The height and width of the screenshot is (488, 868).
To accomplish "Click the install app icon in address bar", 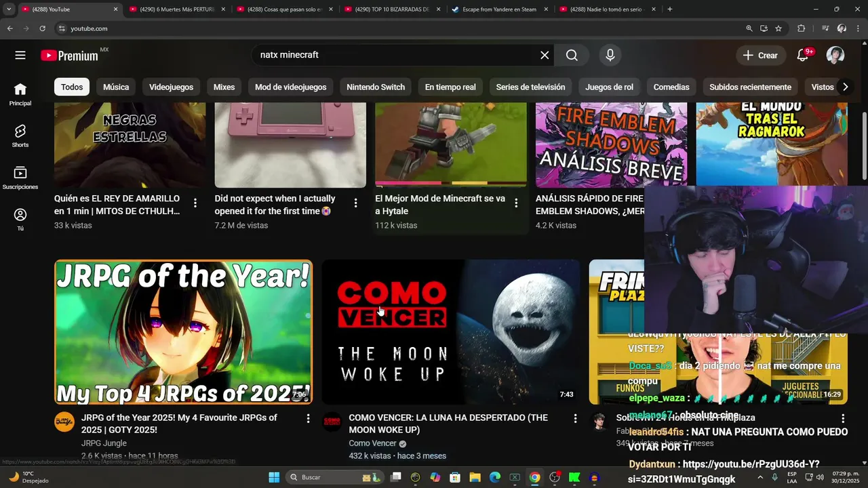I will coord(764,28).
